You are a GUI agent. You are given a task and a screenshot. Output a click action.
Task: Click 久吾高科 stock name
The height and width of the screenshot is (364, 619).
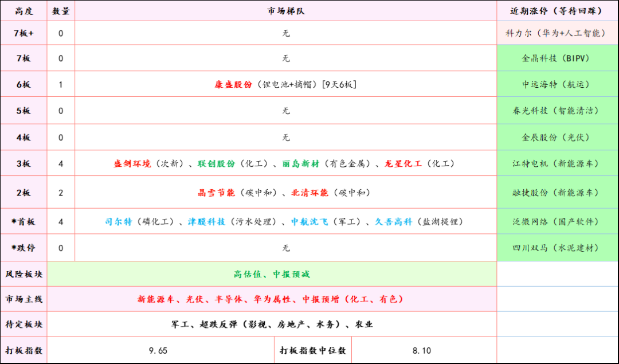(x=394, y=222)
